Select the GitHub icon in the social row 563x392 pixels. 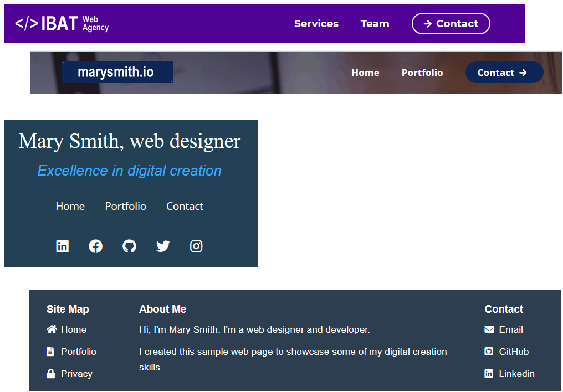point(129,246)
